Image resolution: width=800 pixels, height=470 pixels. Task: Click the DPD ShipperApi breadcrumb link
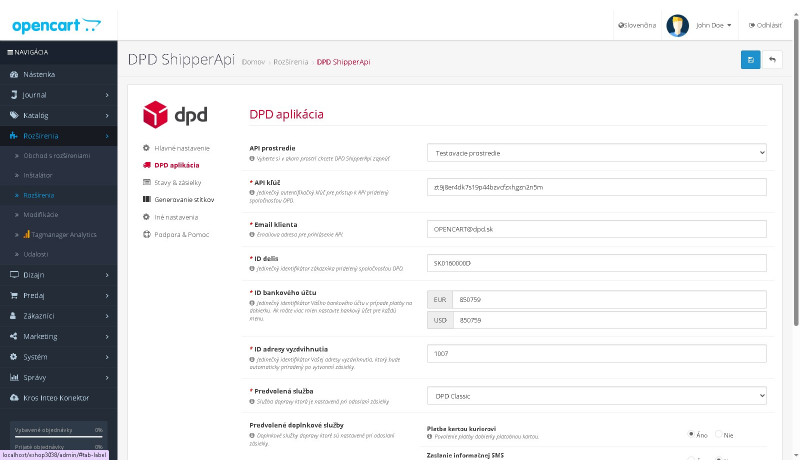(343, 62)
